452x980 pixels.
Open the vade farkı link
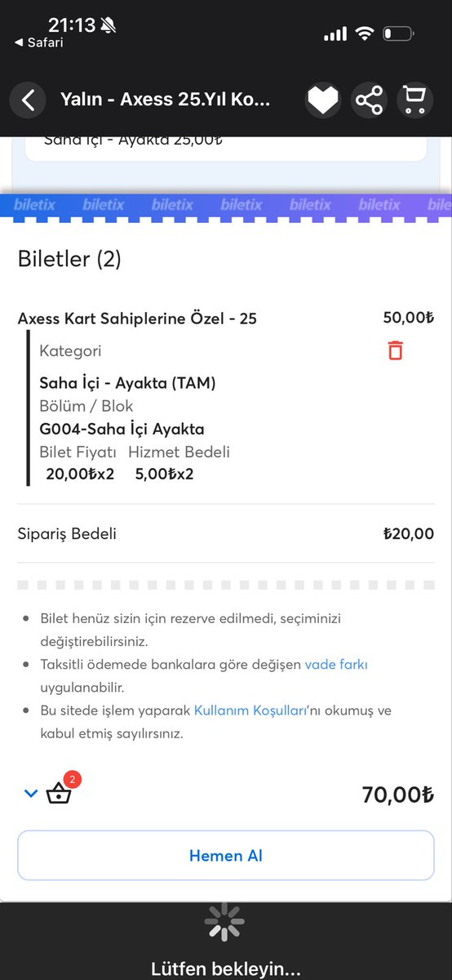336,665
